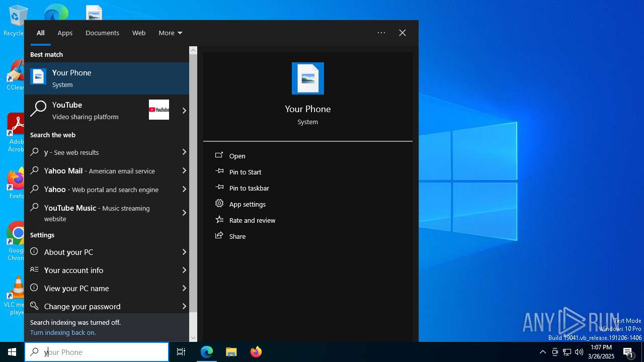The width and height of the screenshot is (644, 362).
Task: Open the notification action center
Action: (628, 352)
